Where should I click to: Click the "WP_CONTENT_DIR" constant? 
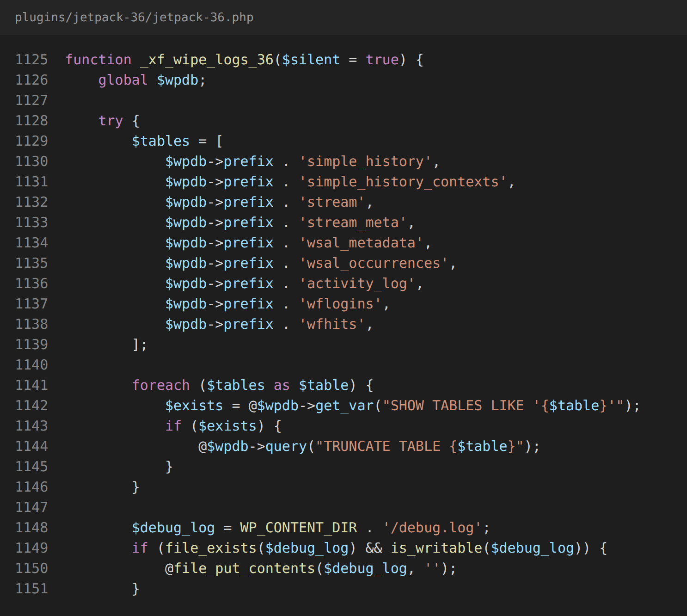[x=299, y=528]
